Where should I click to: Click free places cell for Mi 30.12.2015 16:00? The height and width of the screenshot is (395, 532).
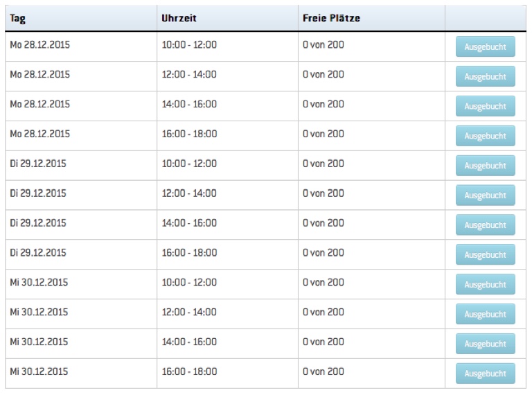tap(323, 372)
